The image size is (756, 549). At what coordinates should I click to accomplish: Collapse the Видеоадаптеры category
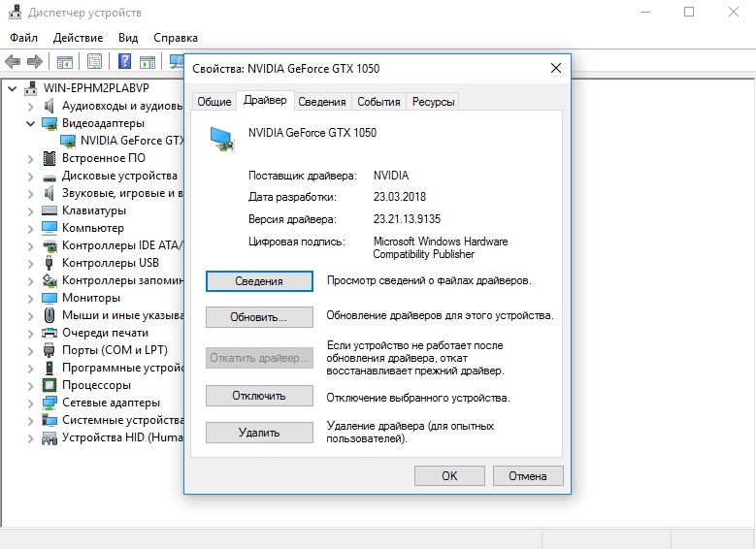click(30, 124)
